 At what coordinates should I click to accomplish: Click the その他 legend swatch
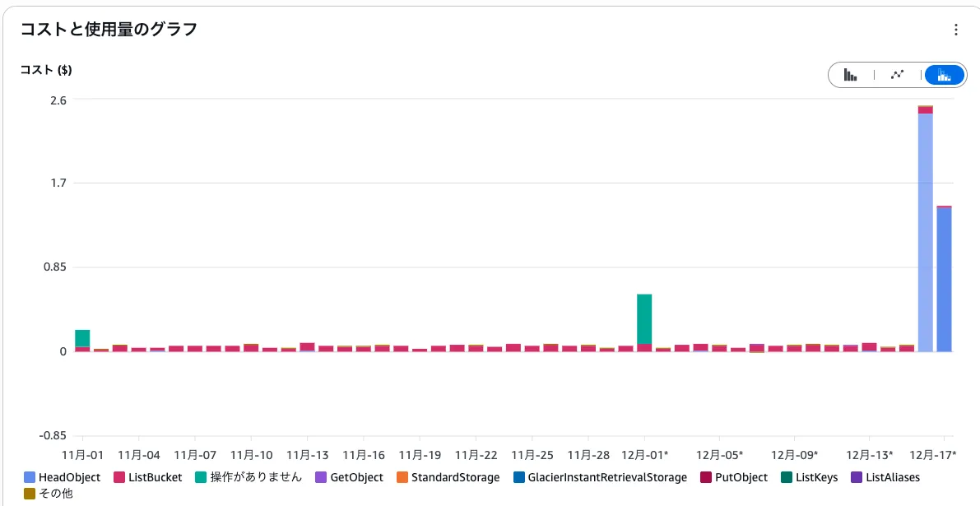click(x=30, y=494)
